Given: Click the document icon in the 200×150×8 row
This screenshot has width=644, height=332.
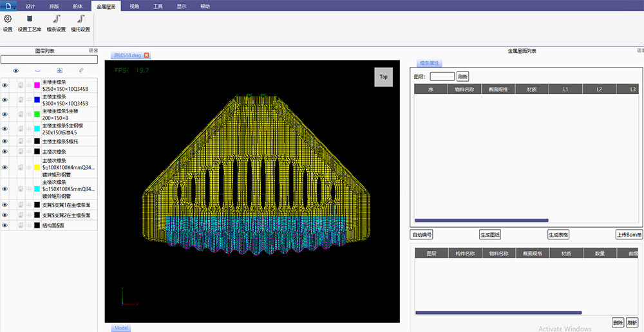Looking at the screenshot, I should tap(21, 114).
